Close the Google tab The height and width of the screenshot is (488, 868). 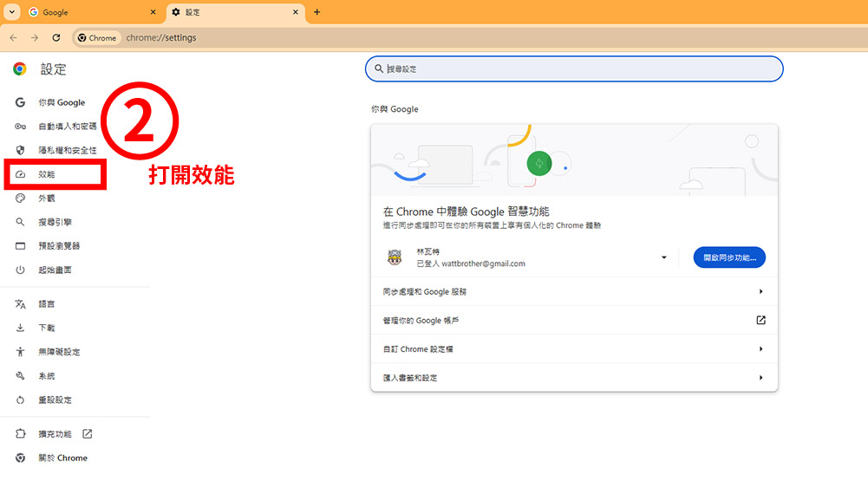(153, 11)
